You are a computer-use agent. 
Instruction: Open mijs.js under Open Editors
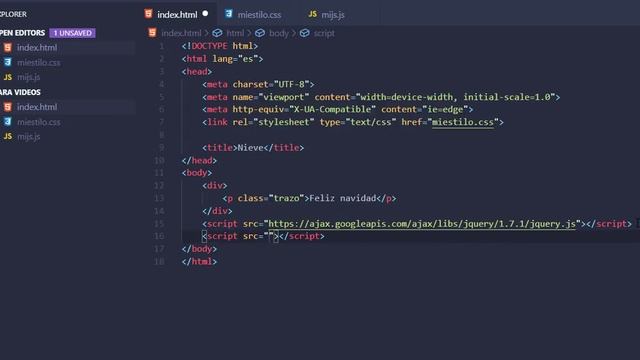[28, 77]
